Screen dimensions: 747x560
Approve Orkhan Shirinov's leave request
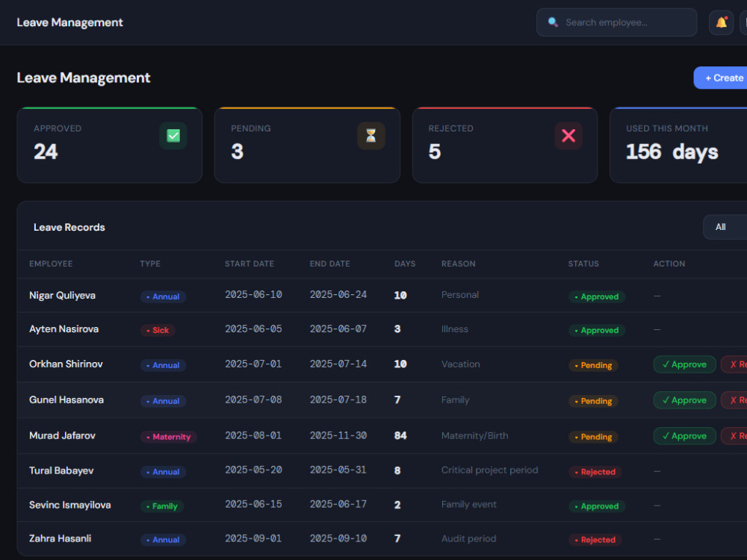coord(684,364)
